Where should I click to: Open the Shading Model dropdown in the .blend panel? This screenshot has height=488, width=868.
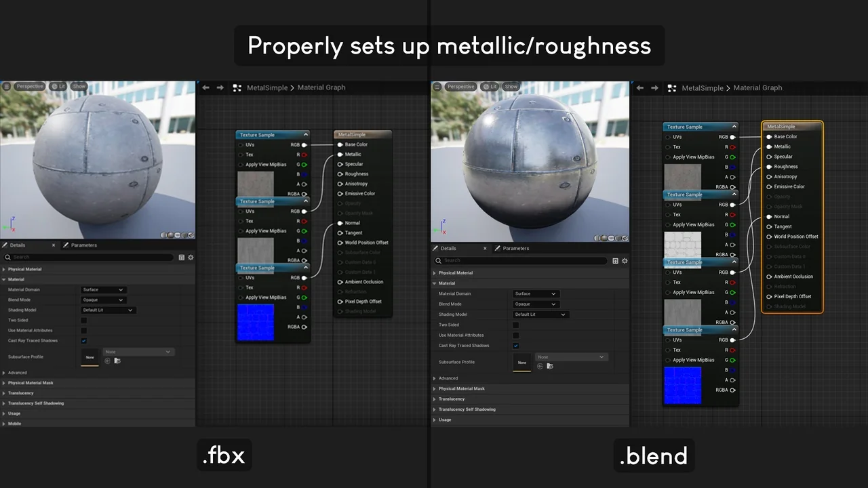coord(540,314)
